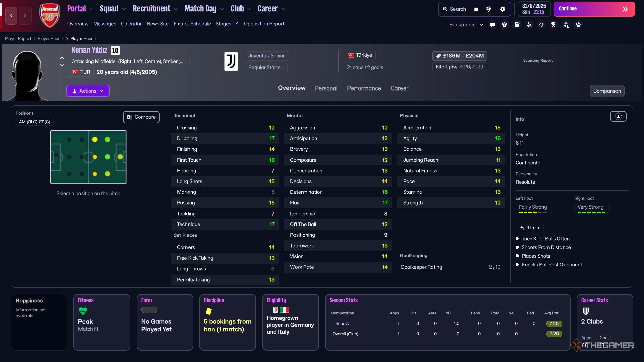Switch to the Performance tab
Screen dimensions: 644x362
tap(364, 88)
